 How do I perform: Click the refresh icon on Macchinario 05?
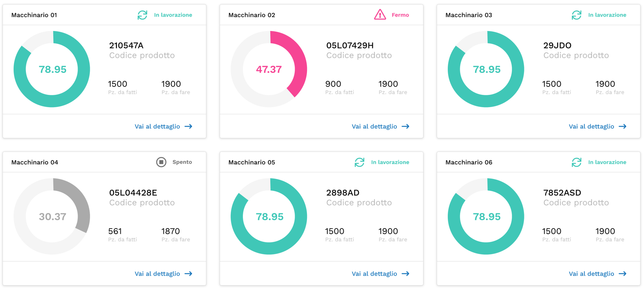(360, 162)
